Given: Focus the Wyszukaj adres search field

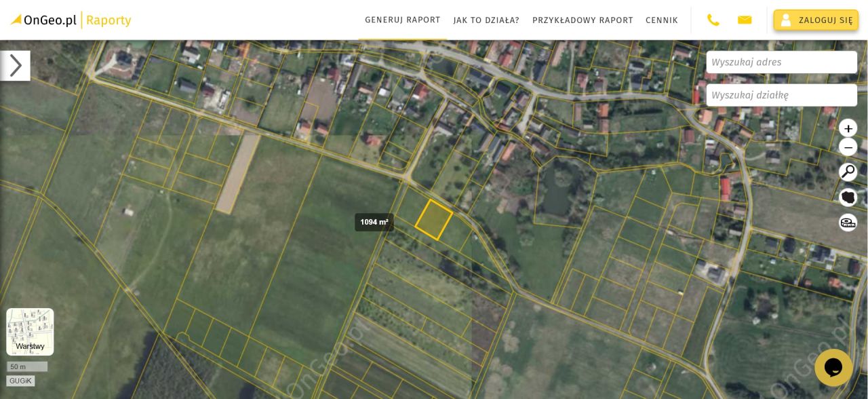Looking at the screenshot, I should pyautogui.click(x=782, y=62).
